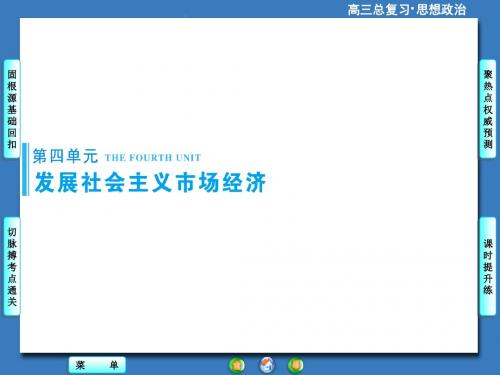500x375 pixels.
Task: Jump to the 课时提升练 side tab
Action: [488, 266]
